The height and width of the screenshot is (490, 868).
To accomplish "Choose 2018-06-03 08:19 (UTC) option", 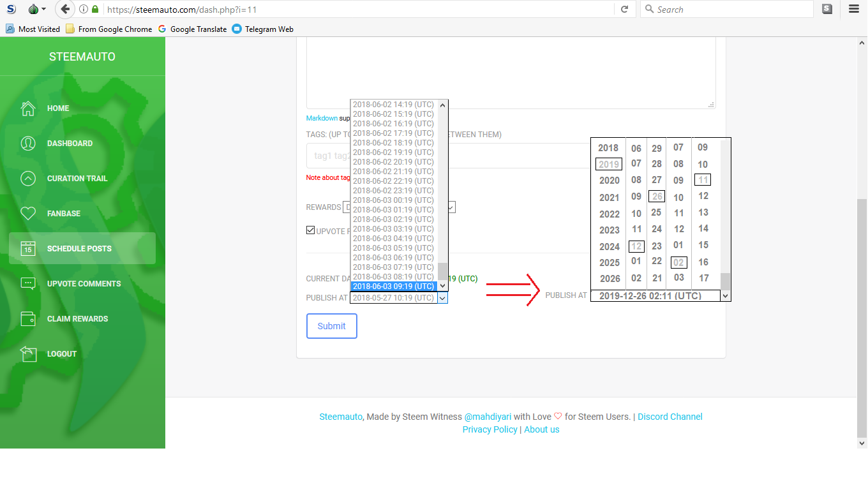I will click(394, 277).
